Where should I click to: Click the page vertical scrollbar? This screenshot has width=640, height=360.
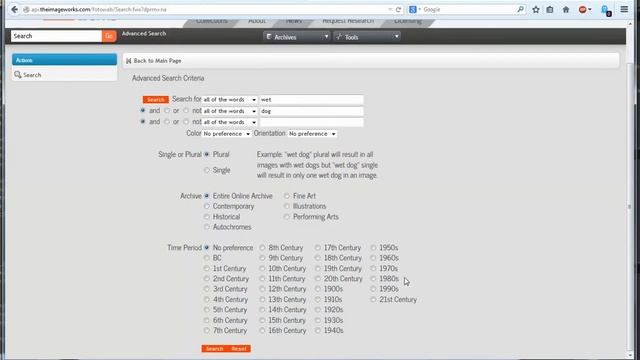coord(629,207)
